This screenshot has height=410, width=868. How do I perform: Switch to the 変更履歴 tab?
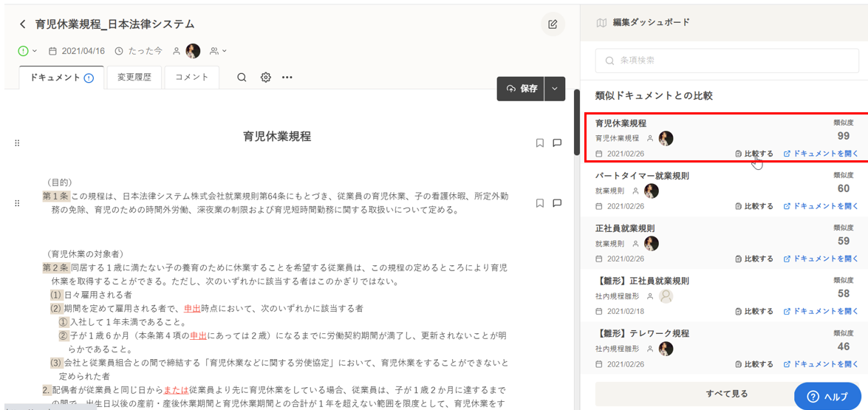134,78
